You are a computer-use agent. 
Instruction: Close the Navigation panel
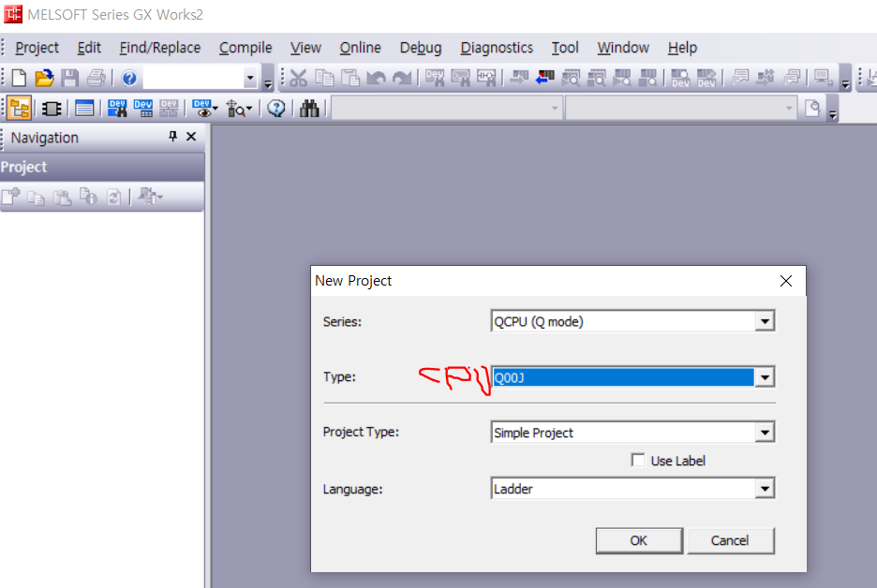(x=191, y=137)
